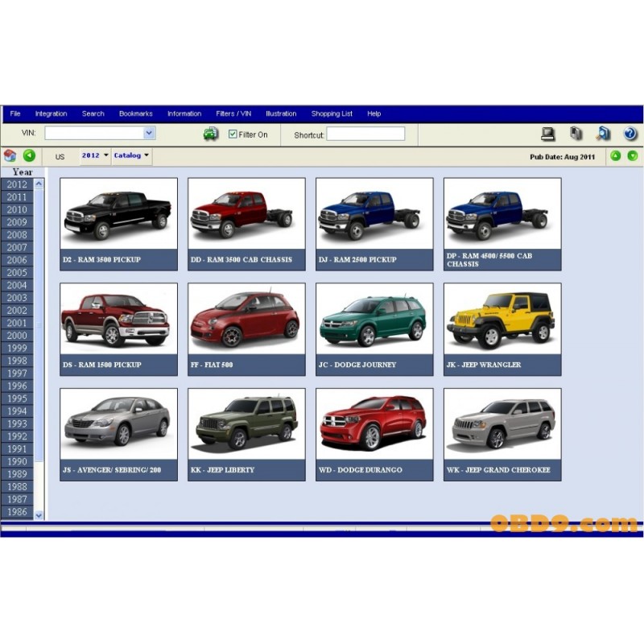This screenshot has height=644, width=644.
Task: Choose year 2003 from the Year list
Action: pos(17,298)
